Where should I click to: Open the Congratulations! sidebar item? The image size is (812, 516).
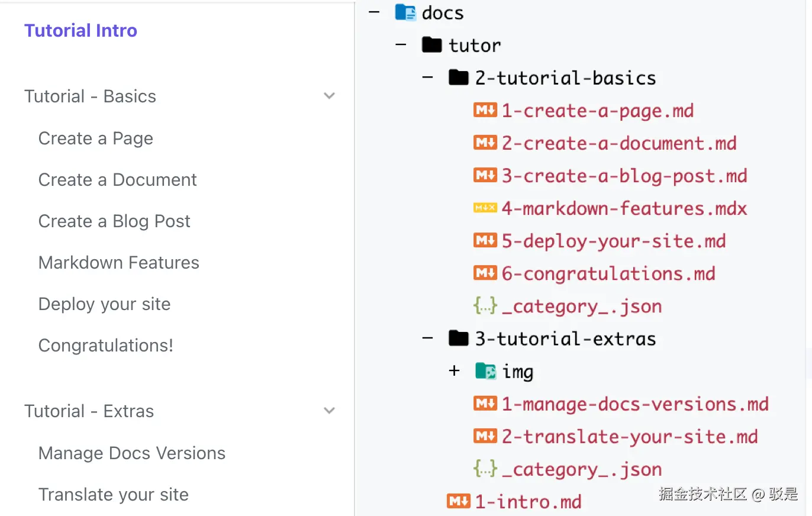[x=105, y=346]
